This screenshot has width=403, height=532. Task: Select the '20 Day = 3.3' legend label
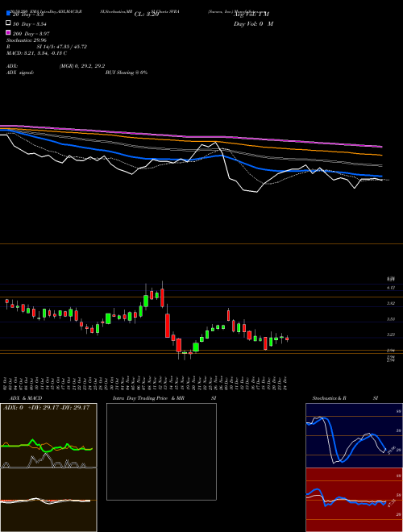(x=28, y=15)
